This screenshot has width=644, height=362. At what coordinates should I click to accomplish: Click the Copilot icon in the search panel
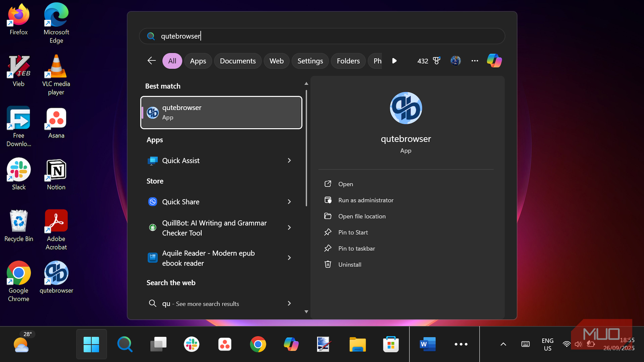[x=494, y=61]
